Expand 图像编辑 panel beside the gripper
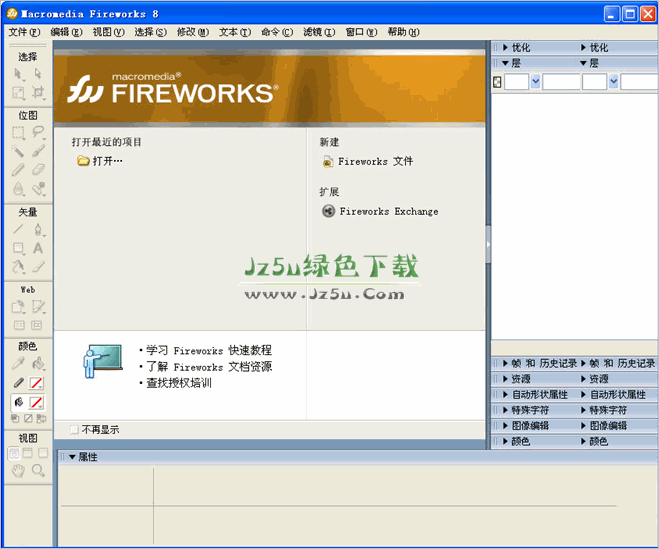 [506, 425]
